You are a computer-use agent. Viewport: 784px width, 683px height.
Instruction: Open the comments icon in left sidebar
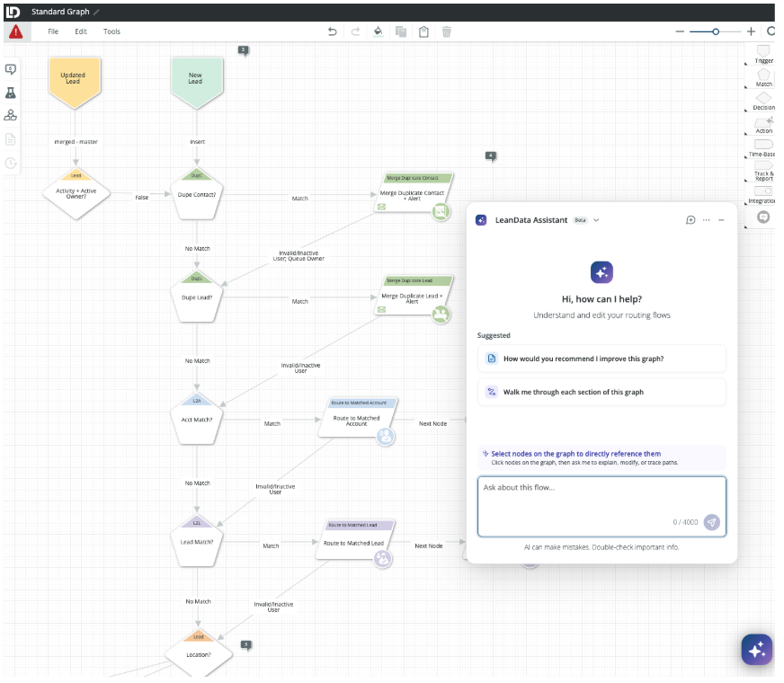[x=11, y=69]
